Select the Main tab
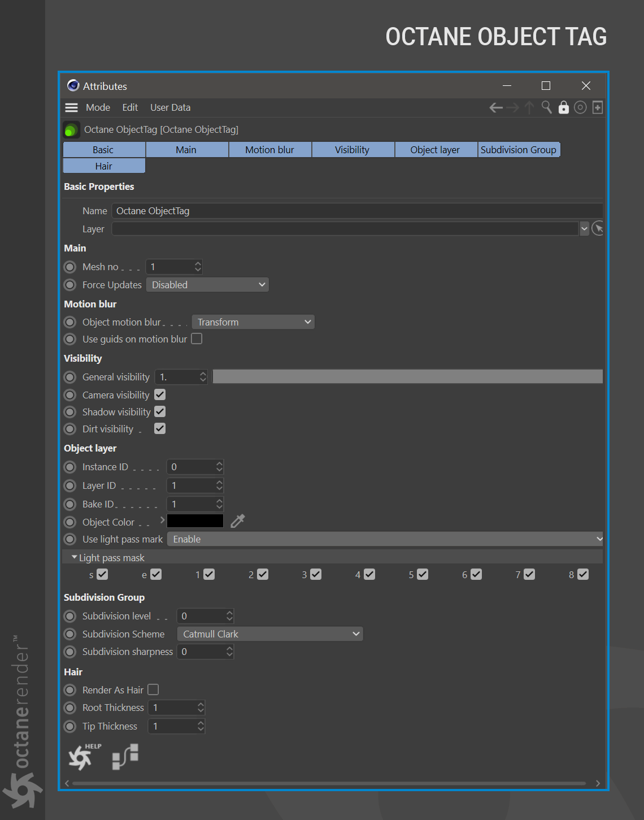Screen dimensions: 644x820 [187, 150]
